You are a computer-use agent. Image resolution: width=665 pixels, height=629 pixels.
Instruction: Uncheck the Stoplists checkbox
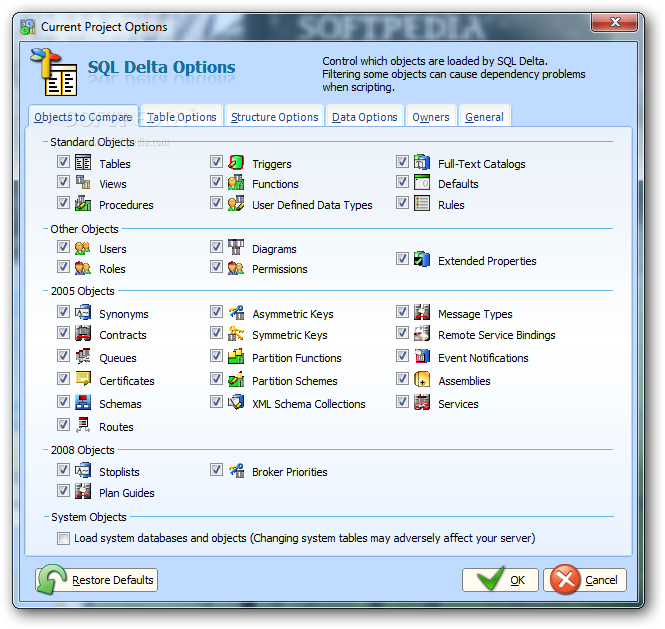point(63,470)
